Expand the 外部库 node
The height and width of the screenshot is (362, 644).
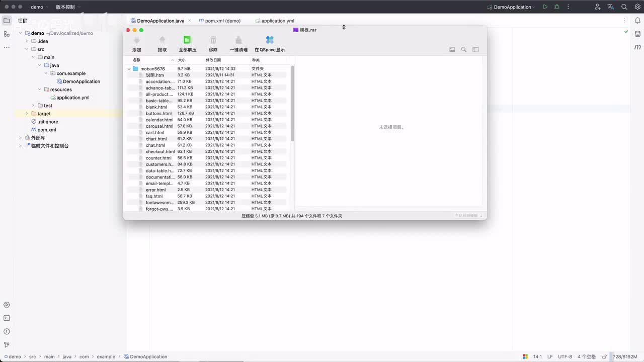21,138
